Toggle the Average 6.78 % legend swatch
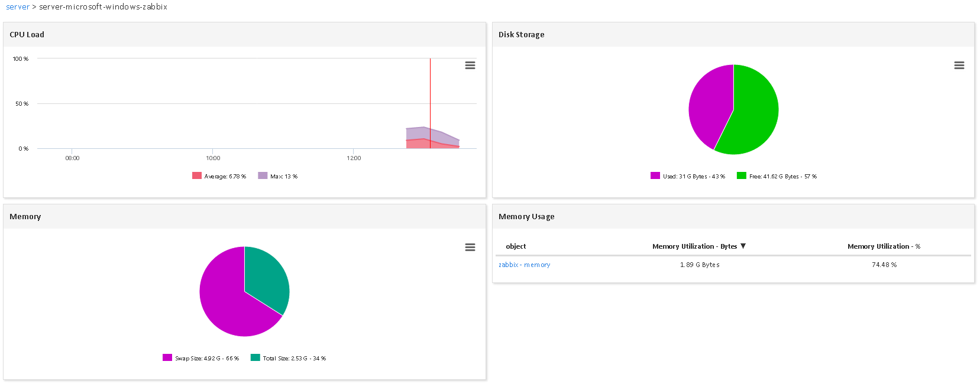980x384 pixels. (x=197, y=175)
